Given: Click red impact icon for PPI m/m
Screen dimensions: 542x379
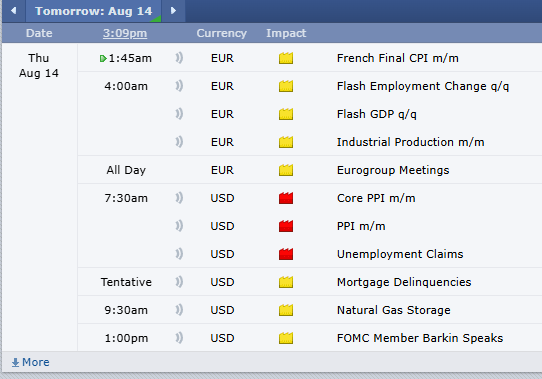Looking at the screenshot, I should tap(286, 226).
